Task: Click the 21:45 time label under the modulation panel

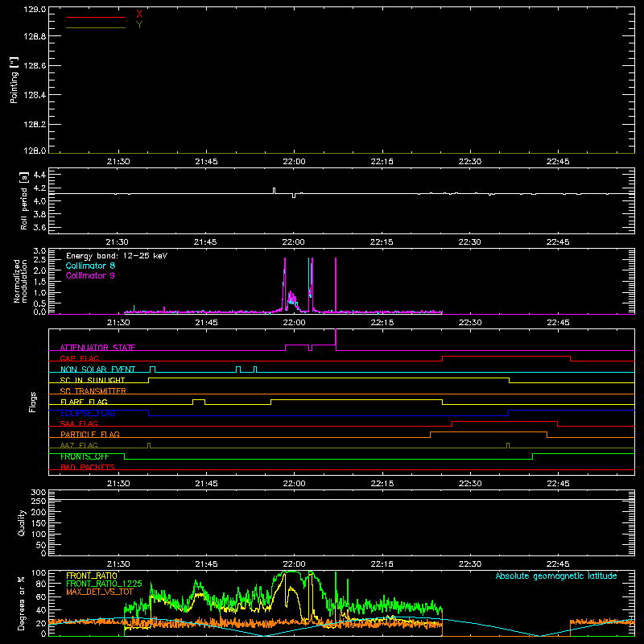Action: pos(206,323)
